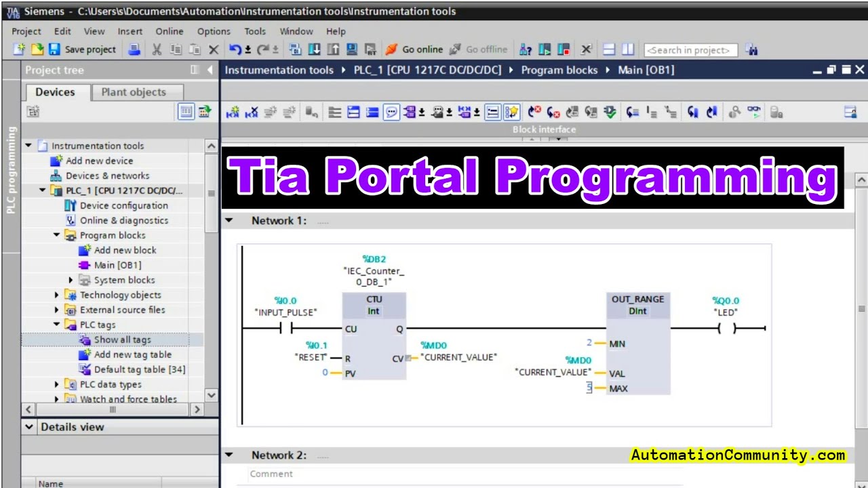Image resolution: width=868 pixels, height=488 pixels.
Task: Click the Split editor space horizontally icon
Action: 609,49
